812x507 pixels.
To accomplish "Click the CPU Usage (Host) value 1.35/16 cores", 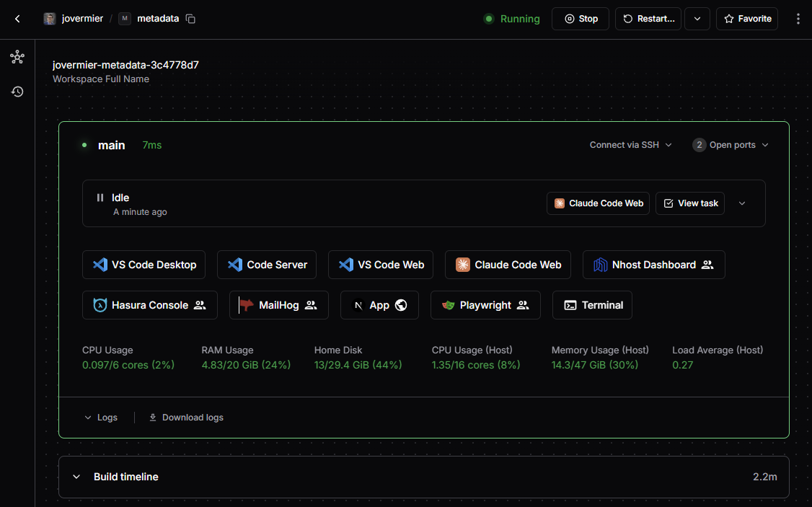I will tap(476, 365).
